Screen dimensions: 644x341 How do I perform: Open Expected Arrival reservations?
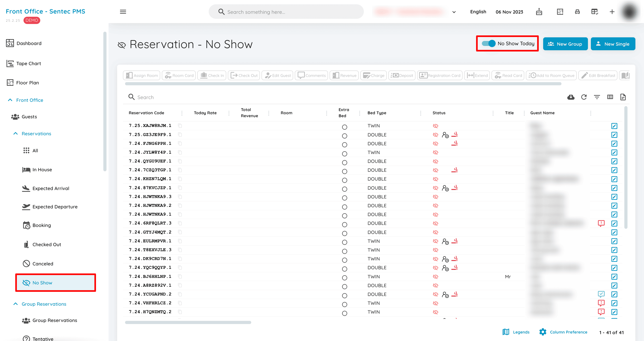pyautogui.click(x=45, y=188)
